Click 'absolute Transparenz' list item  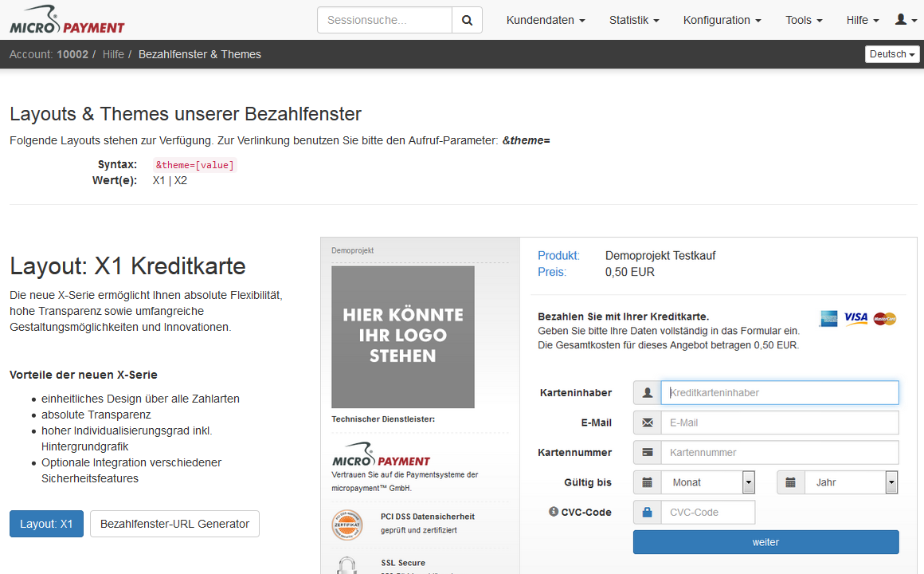(96, 415)
